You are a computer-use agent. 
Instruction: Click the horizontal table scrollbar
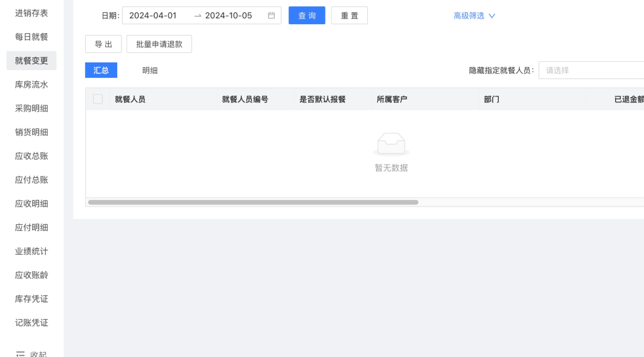pyautogui.click(x=253, y=202)
